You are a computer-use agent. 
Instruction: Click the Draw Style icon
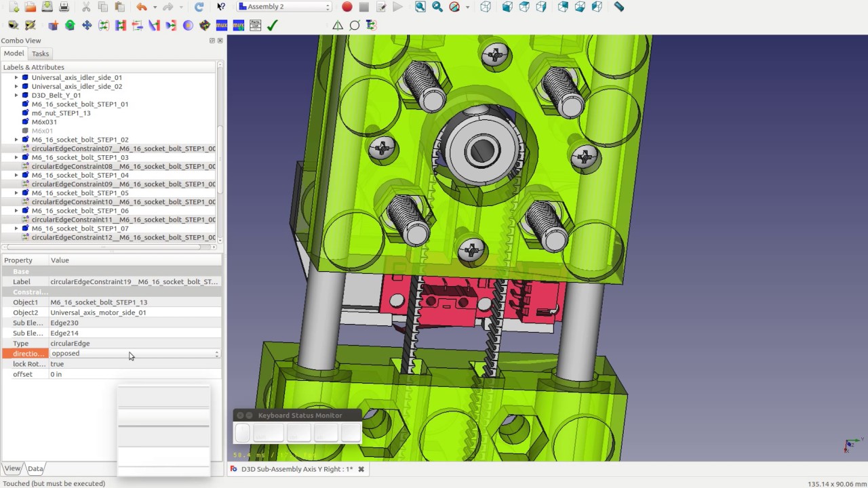click(x=454, y=7)
